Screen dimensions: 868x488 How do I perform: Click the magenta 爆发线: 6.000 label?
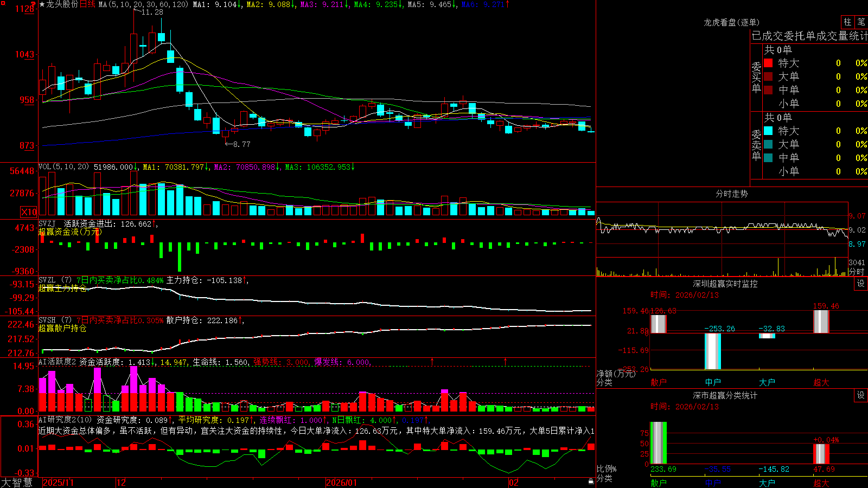click(342, 362)
